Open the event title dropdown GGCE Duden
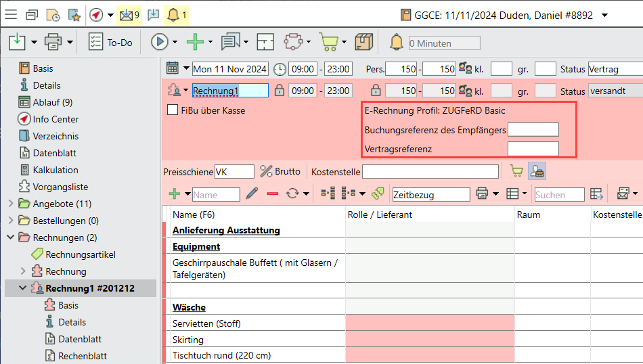 (x=604, y=15)
